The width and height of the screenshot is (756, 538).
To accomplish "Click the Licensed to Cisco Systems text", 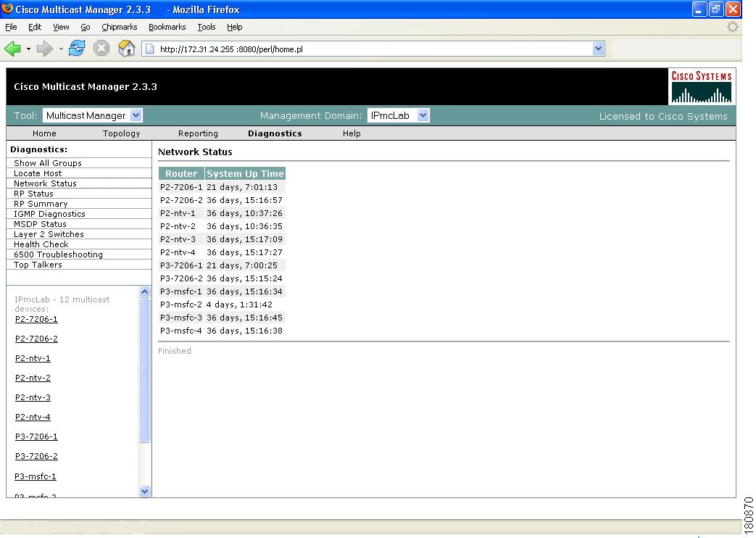I will pyautogui.click(x=663, y=116).
